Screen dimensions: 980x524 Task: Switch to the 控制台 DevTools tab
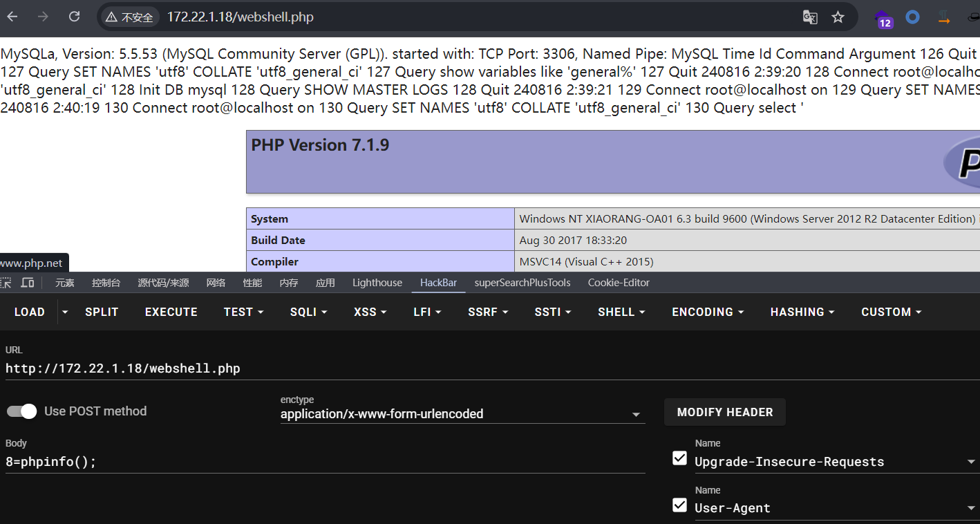[x=106, y=283]
